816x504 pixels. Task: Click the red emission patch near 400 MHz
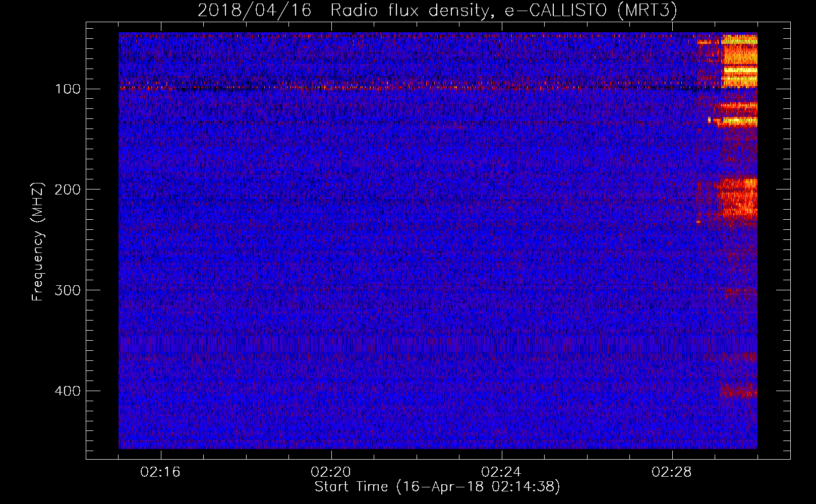[x=738, y=391]
